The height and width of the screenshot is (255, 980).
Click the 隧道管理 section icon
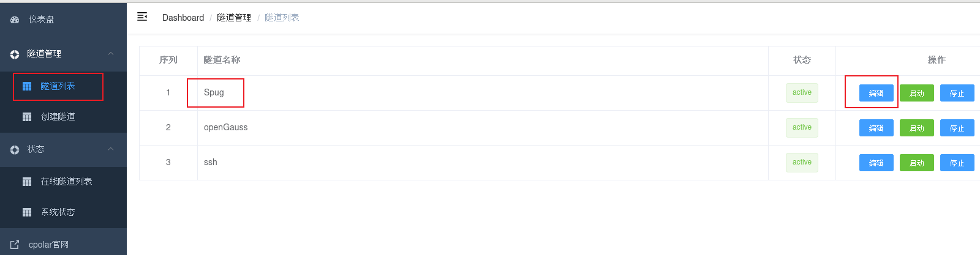click(x=15, y=54)
